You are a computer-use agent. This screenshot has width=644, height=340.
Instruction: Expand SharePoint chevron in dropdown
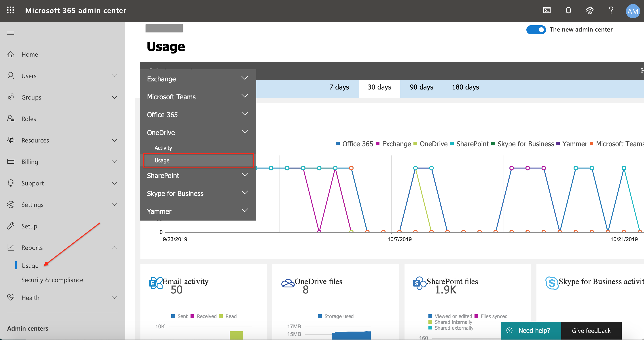pyautogui.click(x=245, y=174)
